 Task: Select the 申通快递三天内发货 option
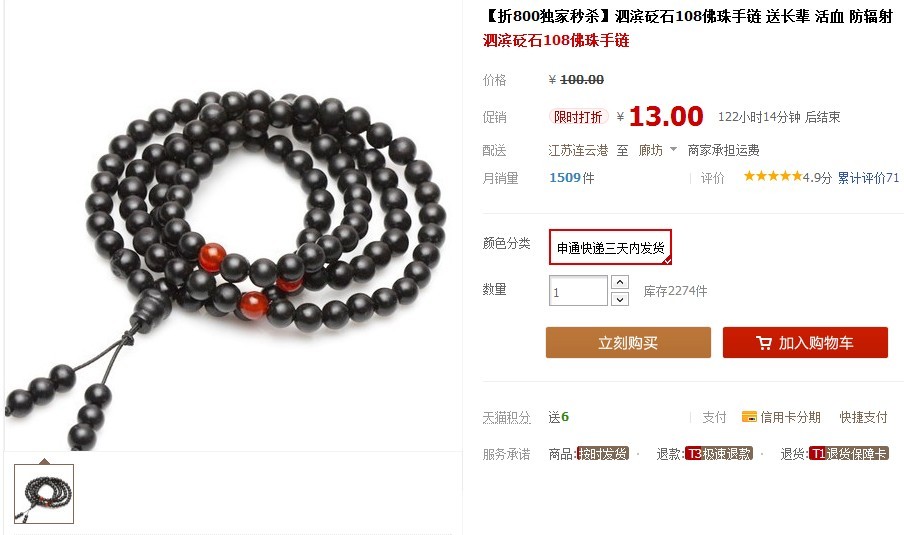tap(611, 247)
